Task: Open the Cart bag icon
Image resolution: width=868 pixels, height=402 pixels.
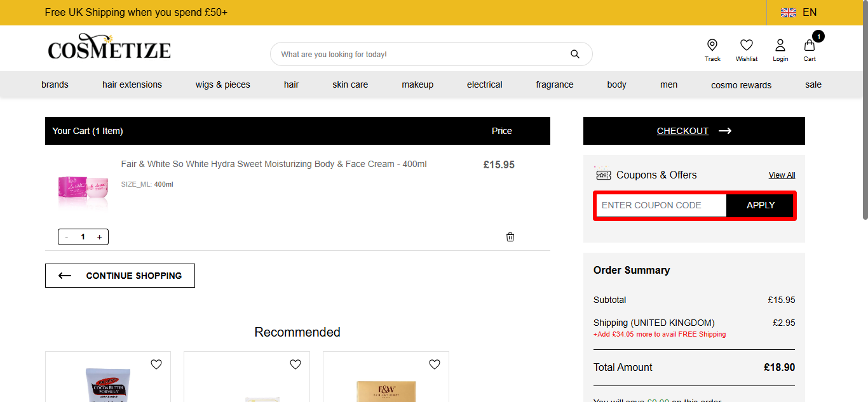Action: pos(810,50)
